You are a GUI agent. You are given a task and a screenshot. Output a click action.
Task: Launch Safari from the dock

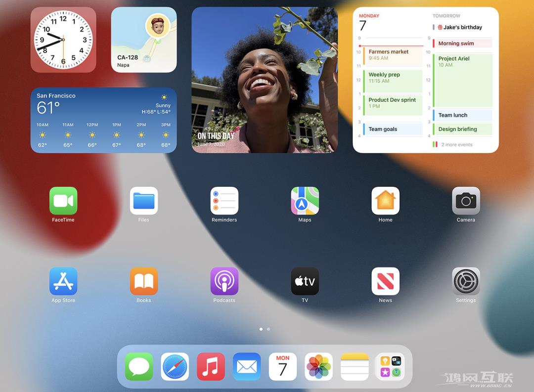(175, 366)
